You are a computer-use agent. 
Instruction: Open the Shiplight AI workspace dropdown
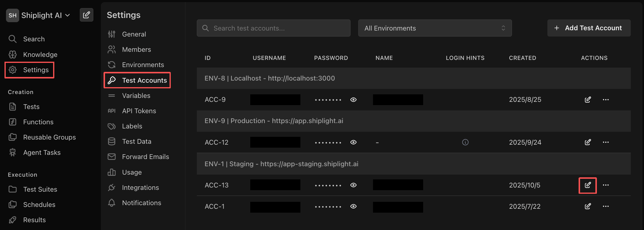tap(38, 15)
